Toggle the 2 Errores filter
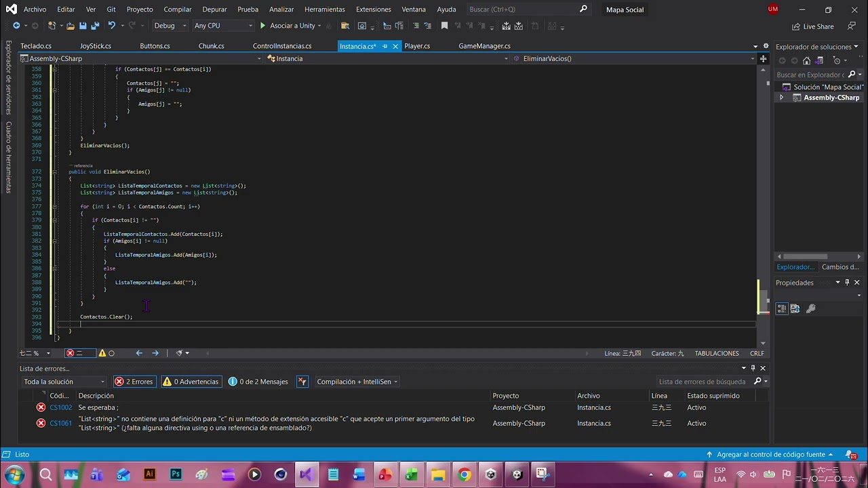Image resolution: width=868 pixels, height=488 pixels. [x=134, y=382]
